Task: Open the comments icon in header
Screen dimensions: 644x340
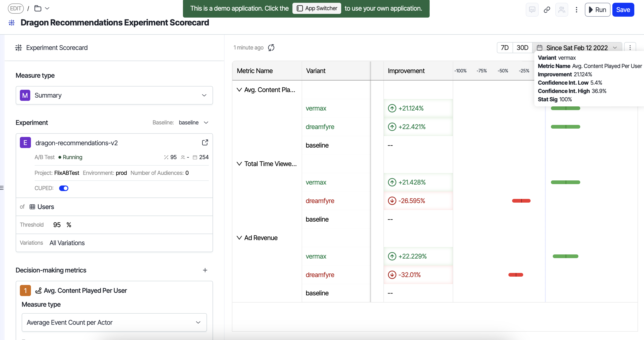Action: pyautogui.click(x=532, y=10)
